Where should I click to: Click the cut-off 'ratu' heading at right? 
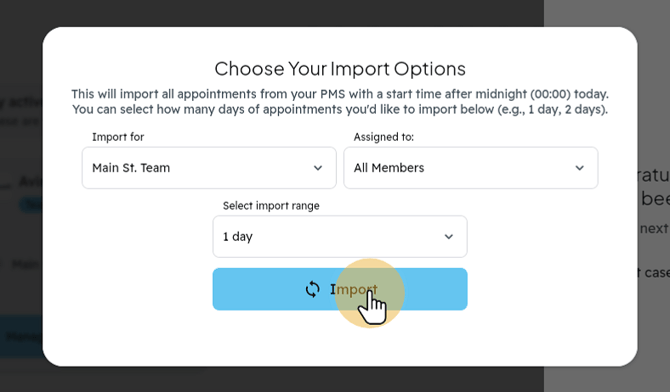tap(654, 176)
